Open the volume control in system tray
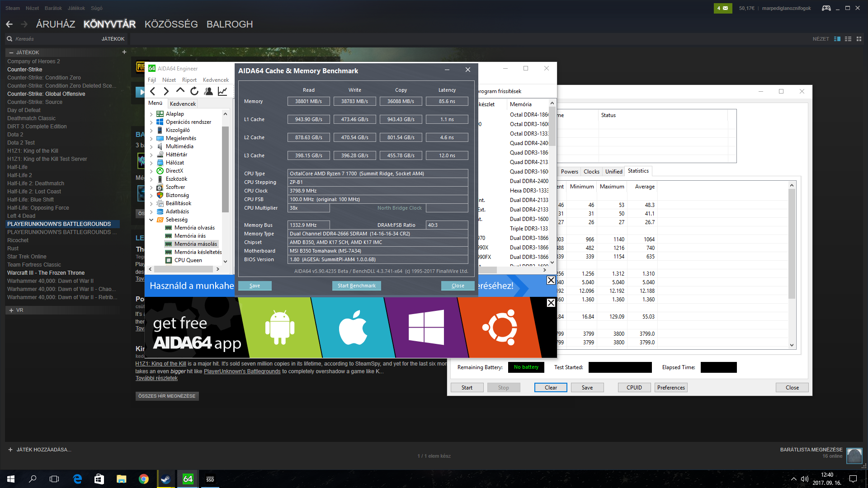The width and height of the screenshot is (868, 488). tap(805, 479)
